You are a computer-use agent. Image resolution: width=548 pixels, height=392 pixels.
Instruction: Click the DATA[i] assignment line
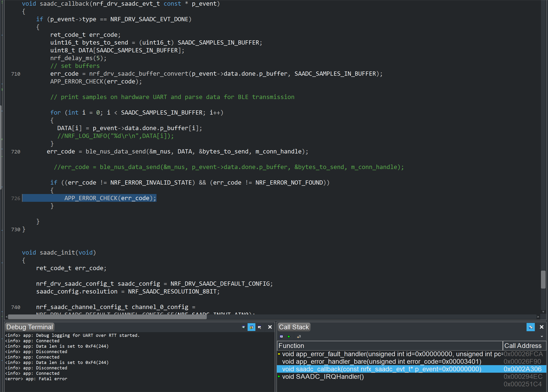pos(130,128)
